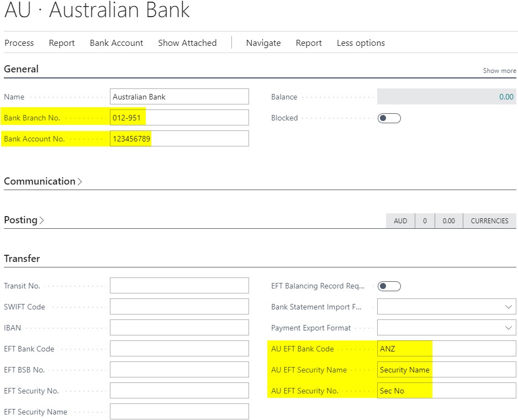Expand the Communication section
Screen dimensions: 518x420
point(40,181)
